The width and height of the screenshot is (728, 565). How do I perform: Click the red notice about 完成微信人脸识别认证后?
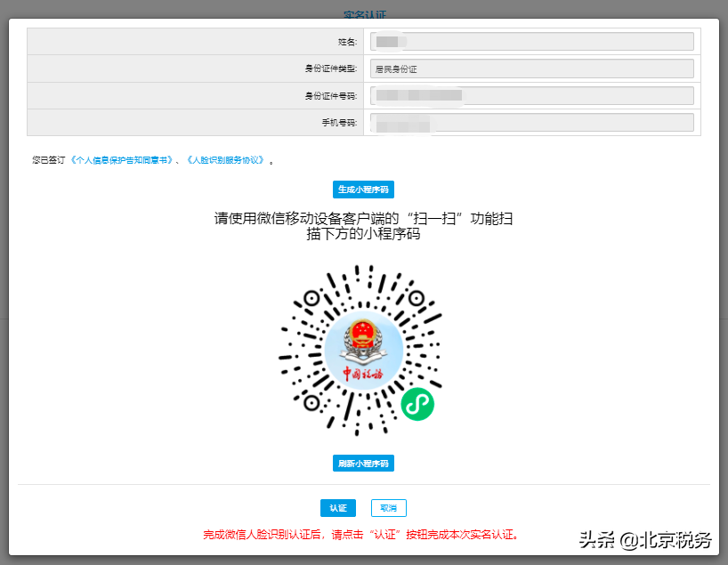click(x=360, y=535)
